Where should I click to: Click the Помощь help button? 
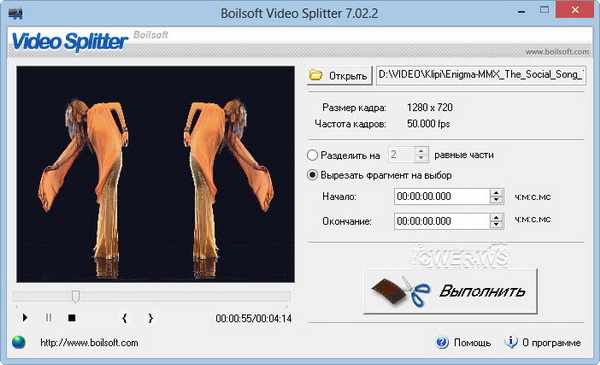point(463,342)
